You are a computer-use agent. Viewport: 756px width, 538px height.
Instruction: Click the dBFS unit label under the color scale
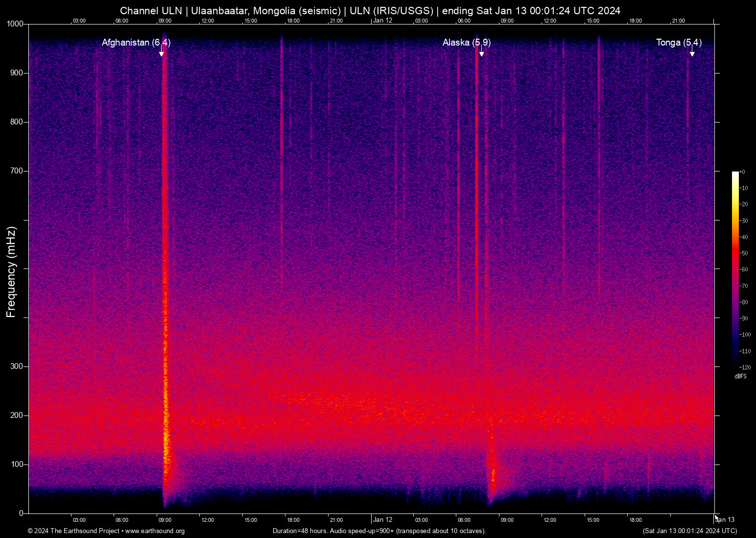740,376
